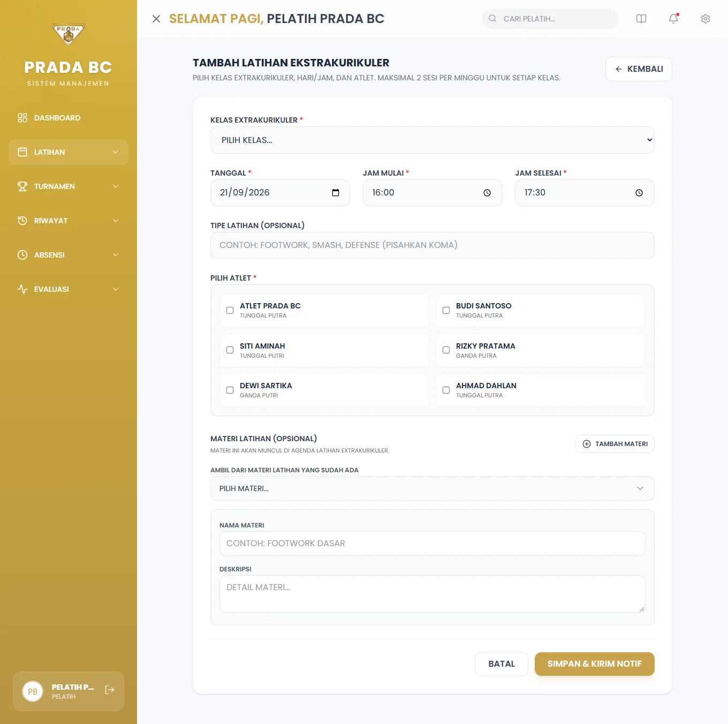Tick the Siti Aminah checkbox
Screen dimensions: 728x724
[230, 350]
